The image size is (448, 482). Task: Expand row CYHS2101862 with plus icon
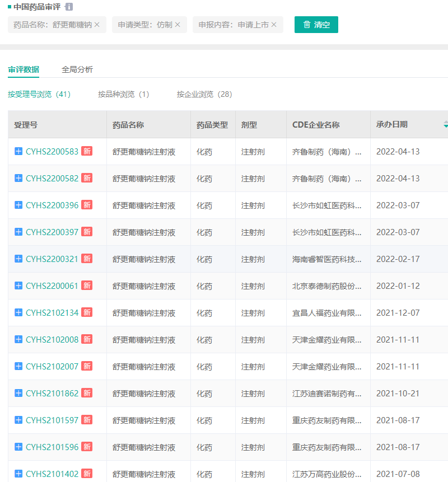coord(18,393)
